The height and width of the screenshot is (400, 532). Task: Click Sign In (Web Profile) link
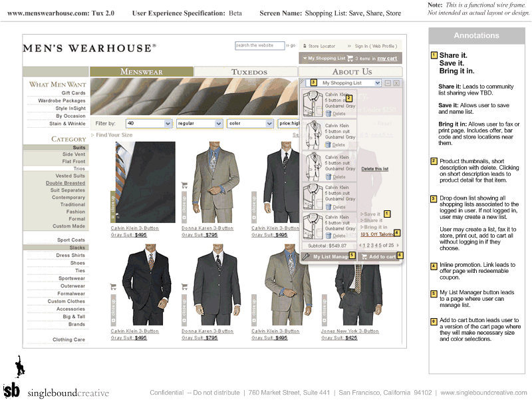pyautogui.click(x=376, y=46)
